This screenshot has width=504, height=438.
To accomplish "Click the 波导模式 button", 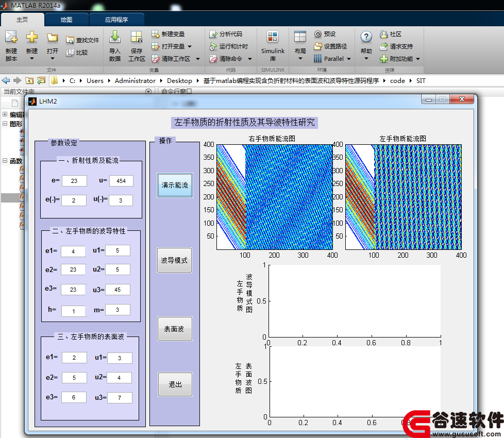I will point(174,260).
